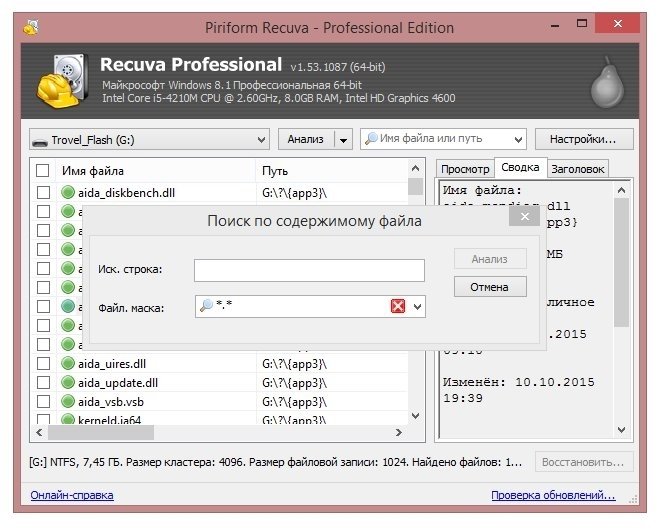Screen dimensions: 664x532
Task: Click the magnifier icon in file name search box
Action: [x=370, y=139]
